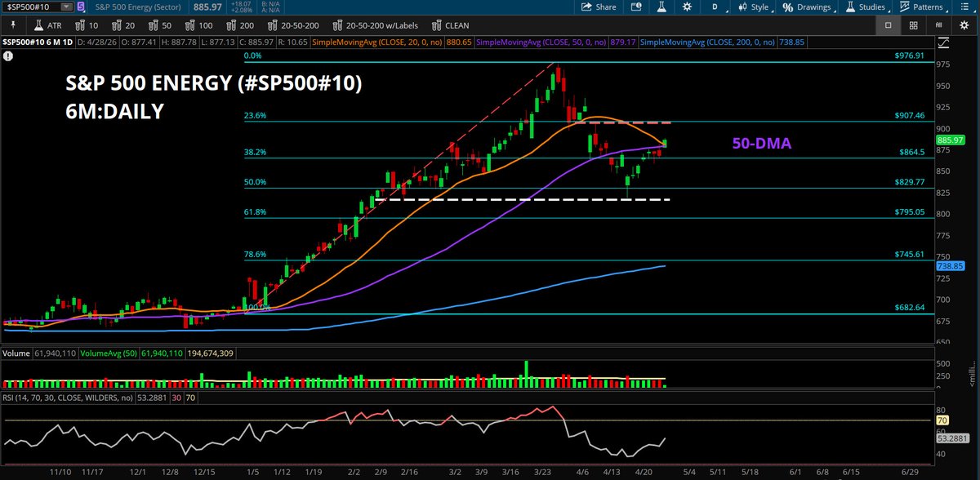Viewport: 980px width, 480px height.
Task: Open the chart alert icon next to Share
Action: click(x=638, y=7)
